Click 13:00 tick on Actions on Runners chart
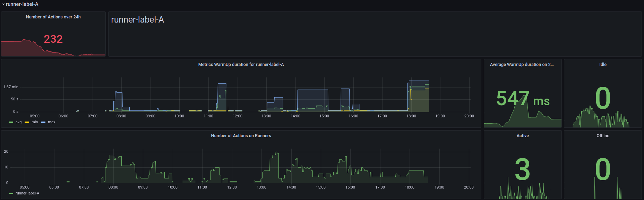The height and width of the screenshot is (200, 644). (x=261, y=187)
